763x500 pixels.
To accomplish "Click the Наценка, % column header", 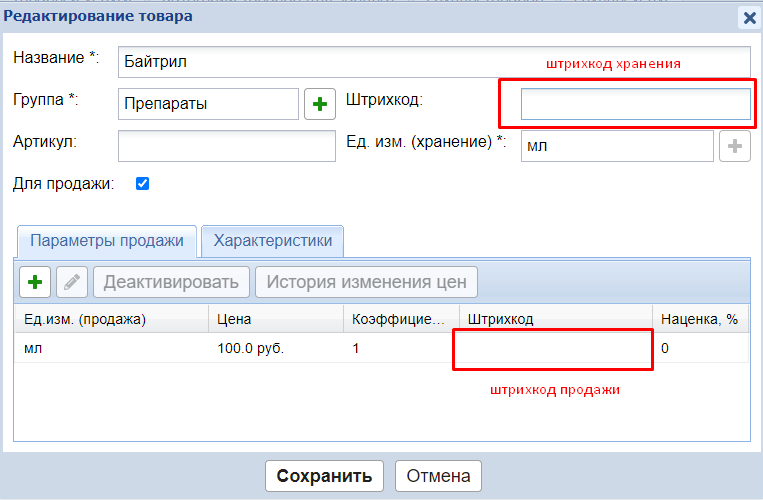I will [x=700, y=319].
